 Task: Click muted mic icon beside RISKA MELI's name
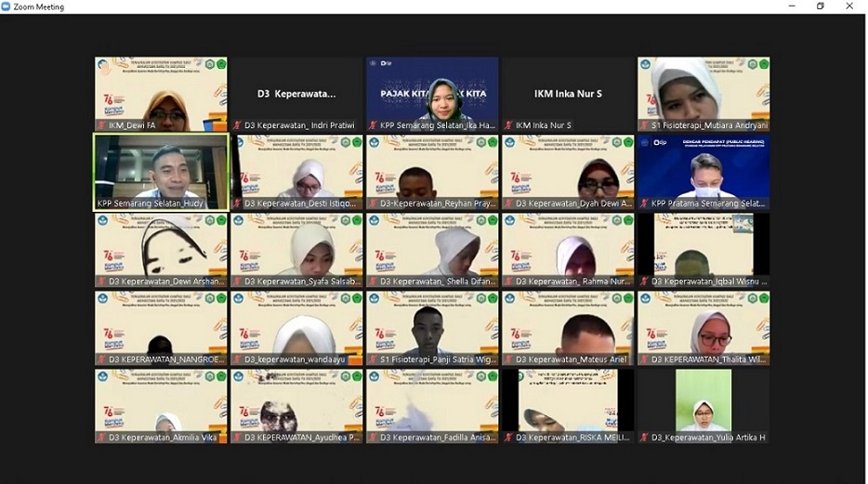[x=508, y=438]
